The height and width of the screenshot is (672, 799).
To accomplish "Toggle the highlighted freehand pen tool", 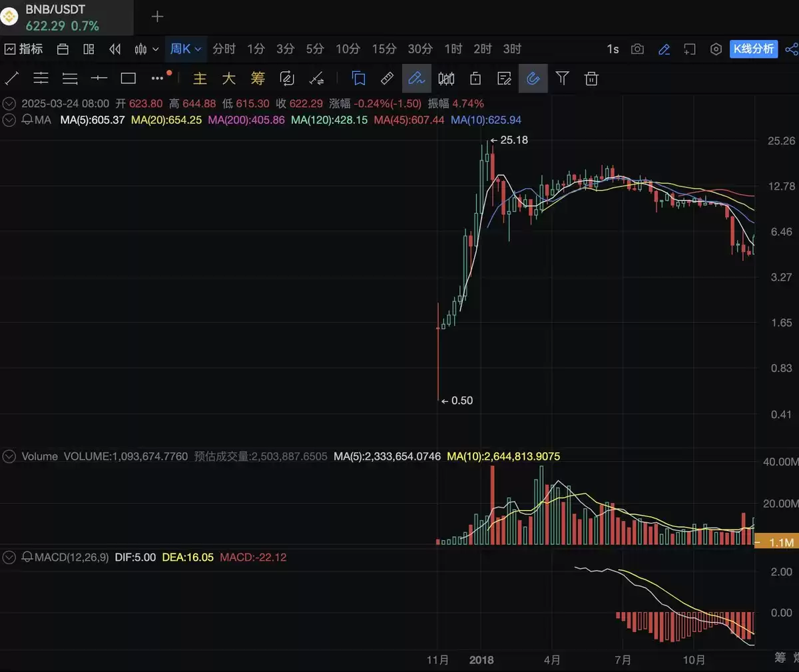I will (416, 79).
